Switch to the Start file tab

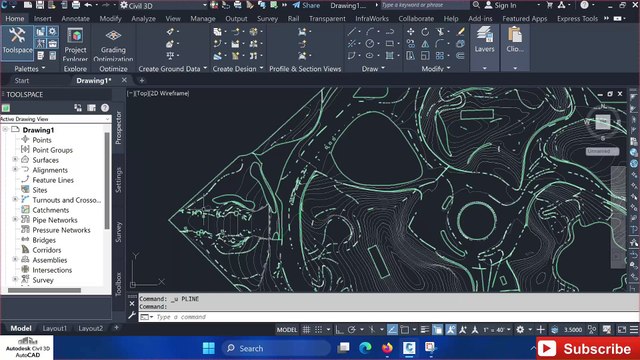[x=22, y=80]
